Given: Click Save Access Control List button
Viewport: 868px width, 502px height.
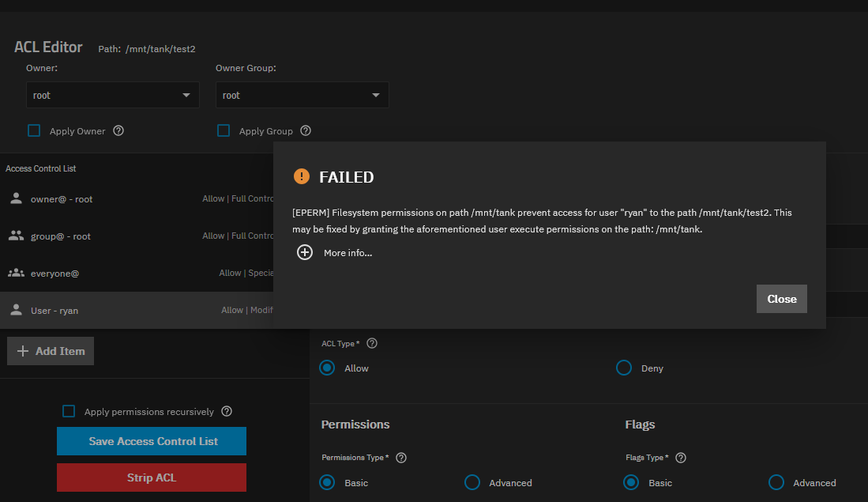Looking at the screenshot, I should [x=152, y=441].
